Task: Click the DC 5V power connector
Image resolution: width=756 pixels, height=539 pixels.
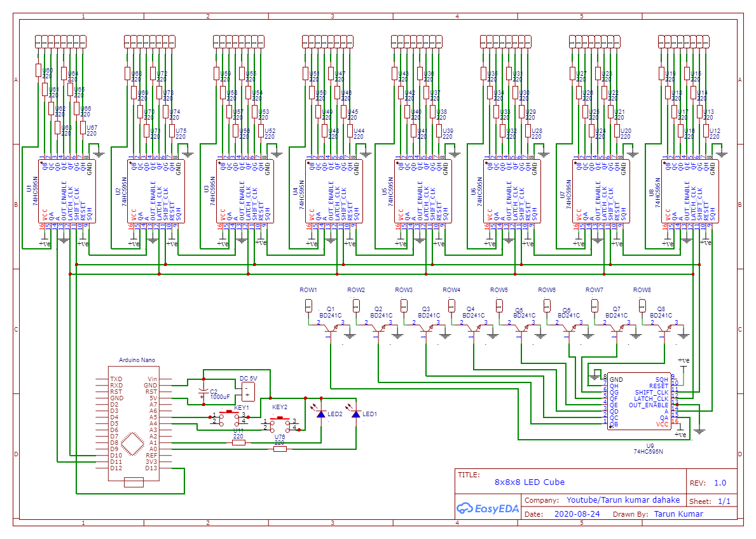Action: click(249, 391)
